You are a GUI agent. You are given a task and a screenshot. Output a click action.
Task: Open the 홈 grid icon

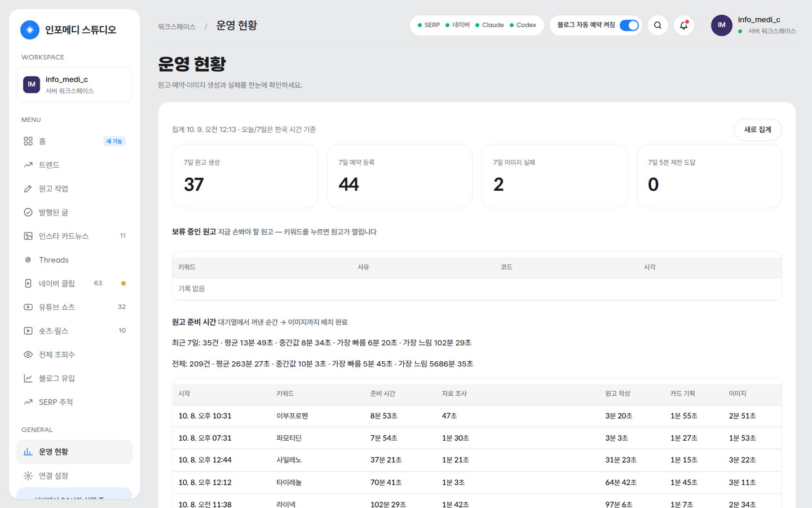coord(28,141)
